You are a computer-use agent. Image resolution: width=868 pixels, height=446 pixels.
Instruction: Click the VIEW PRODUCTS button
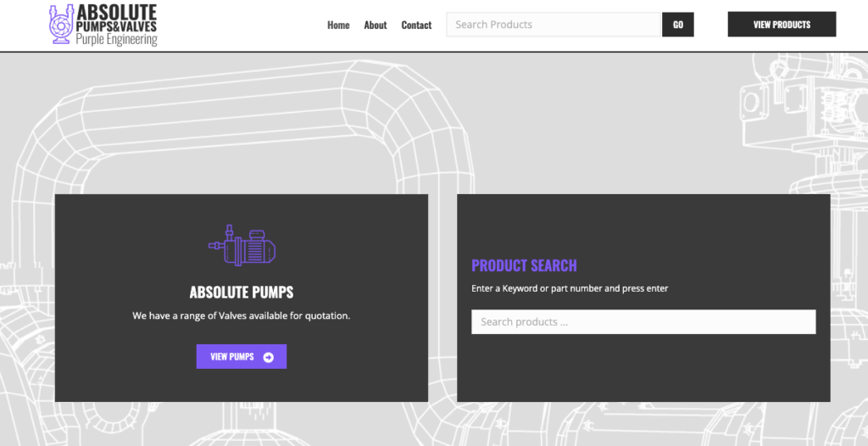[x=782, y=25]
